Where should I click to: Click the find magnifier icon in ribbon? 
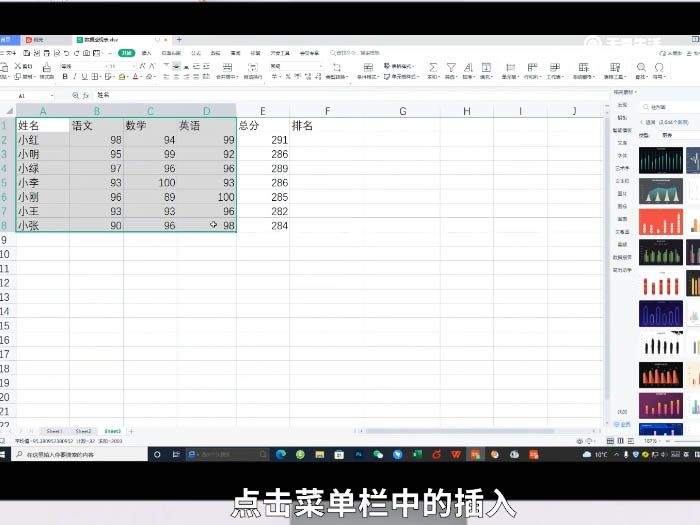641,67
